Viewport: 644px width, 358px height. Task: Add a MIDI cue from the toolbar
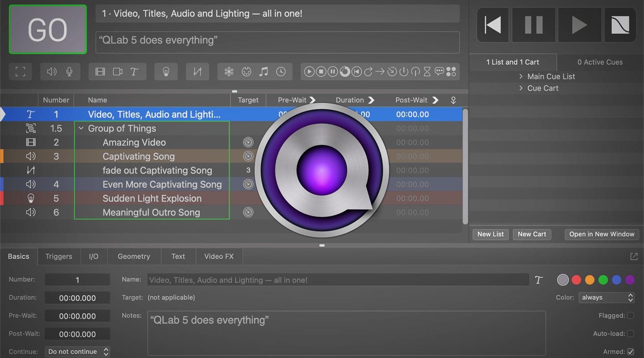pyautogui.click(x=246, y=72)
